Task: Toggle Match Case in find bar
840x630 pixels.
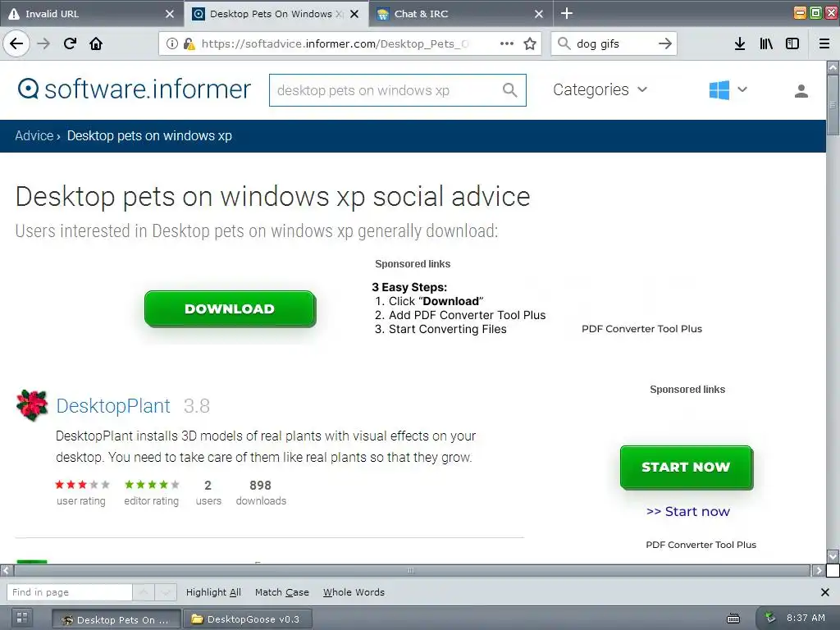Action: pos(282,592)
